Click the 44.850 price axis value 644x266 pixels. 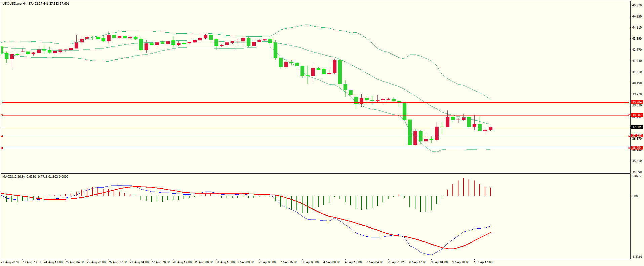coord(637,16)
